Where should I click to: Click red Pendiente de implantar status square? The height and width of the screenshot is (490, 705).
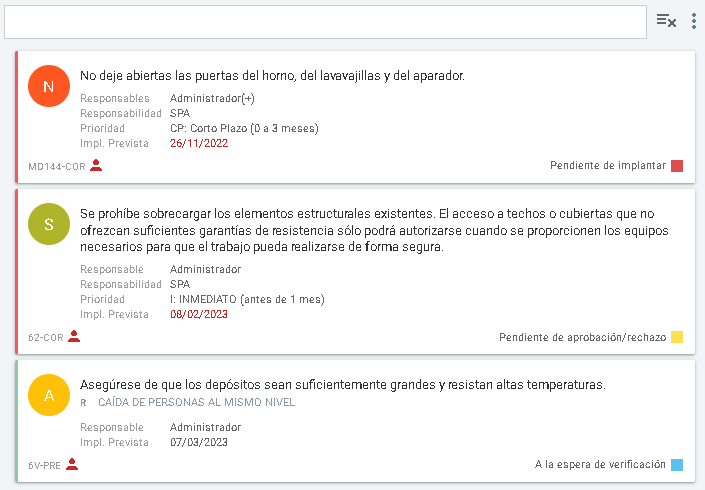pos(677,166)
